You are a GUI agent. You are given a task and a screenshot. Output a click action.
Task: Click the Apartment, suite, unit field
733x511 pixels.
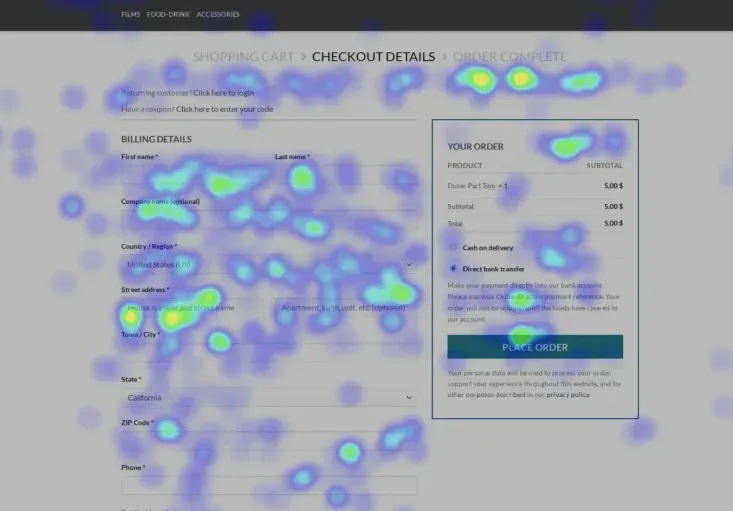[345, 308]
